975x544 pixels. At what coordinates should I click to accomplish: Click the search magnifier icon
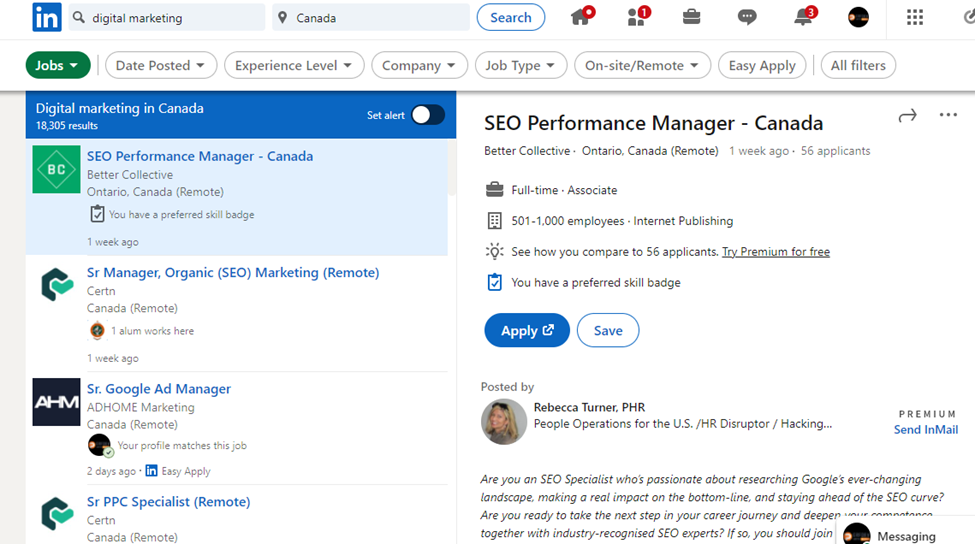[x=79, y=17]
